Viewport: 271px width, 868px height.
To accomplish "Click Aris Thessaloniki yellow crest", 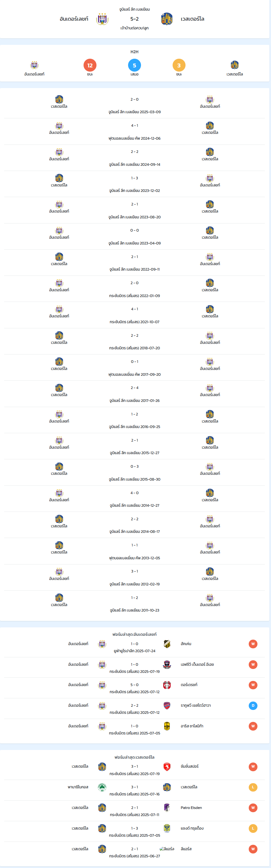I will (x=167, y=726).
